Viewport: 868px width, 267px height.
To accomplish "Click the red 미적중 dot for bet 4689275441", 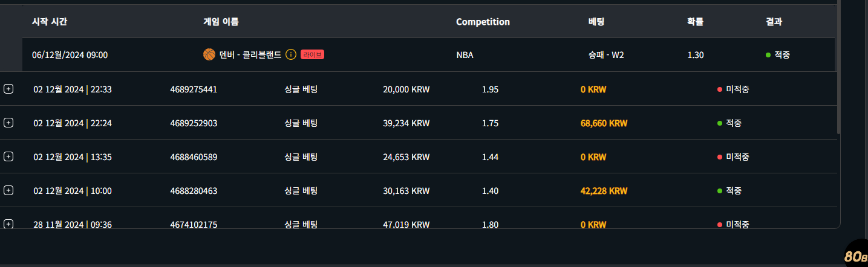I will click(x=720, y=89).
